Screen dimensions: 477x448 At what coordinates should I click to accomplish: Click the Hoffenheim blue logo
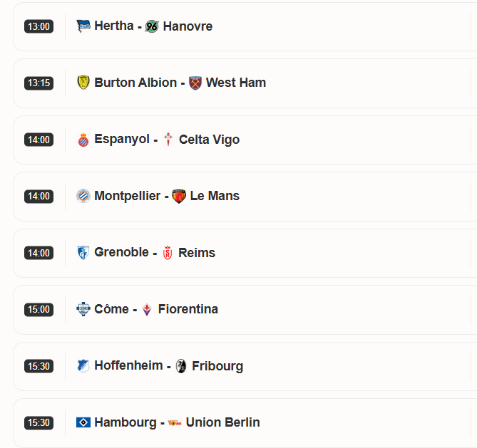pos(83,366)
